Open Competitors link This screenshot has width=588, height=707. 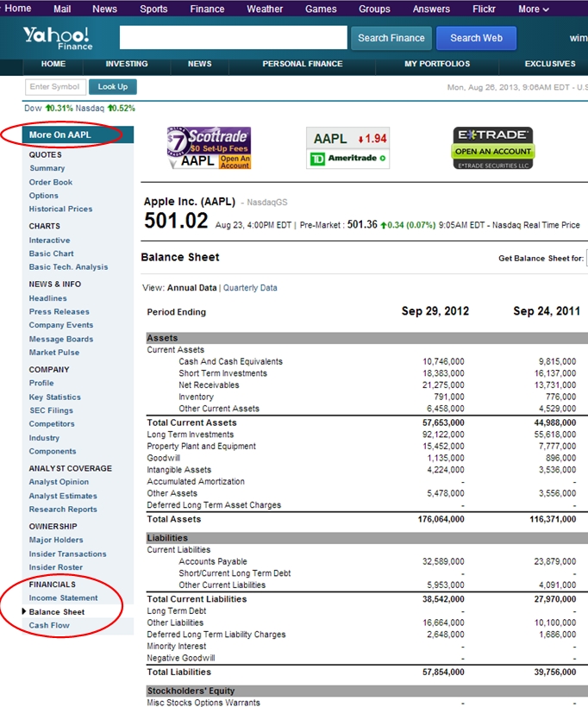click(x=52, y=424)
